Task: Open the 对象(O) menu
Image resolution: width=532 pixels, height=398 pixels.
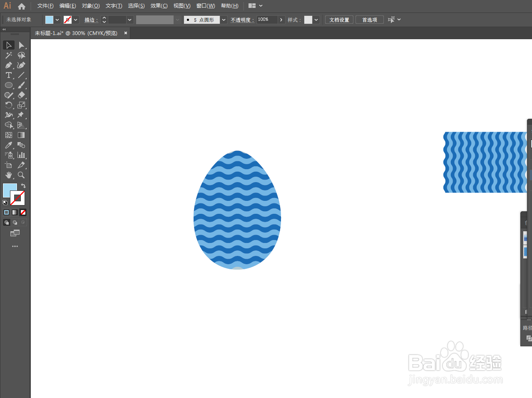Action: 91,6
